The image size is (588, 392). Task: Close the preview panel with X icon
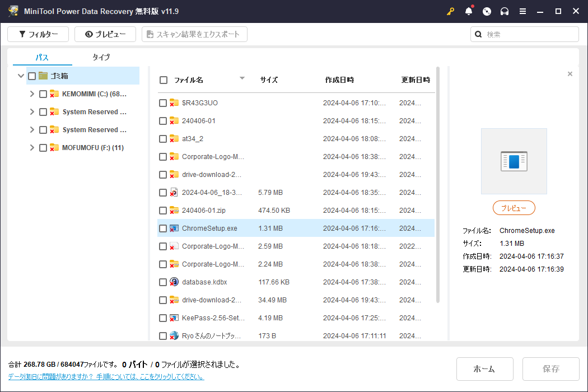570,74
